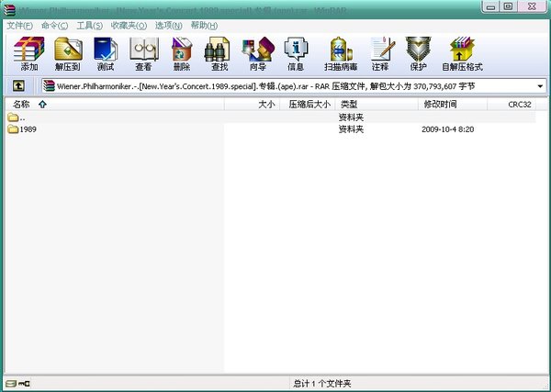
Task: Click the 解压到 (Extract To) toolbar icon
Action: 68,54
